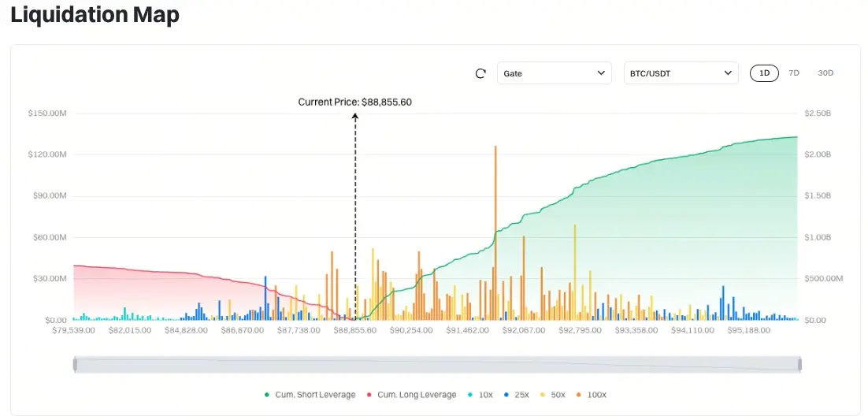Toggle the 50x leverage legend item
The image size is (868, 420).
tap(552, 395)
